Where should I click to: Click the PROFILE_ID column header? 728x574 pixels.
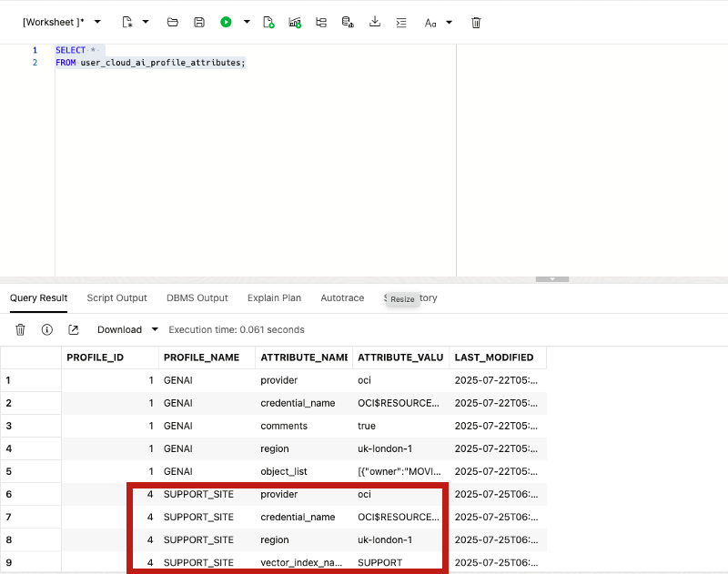click(110, 357)
